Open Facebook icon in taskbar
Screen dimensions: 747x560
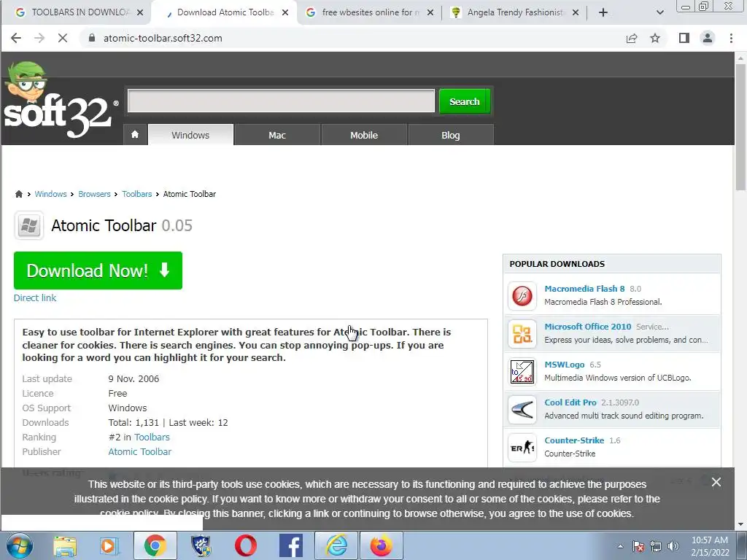click(291, 546)
